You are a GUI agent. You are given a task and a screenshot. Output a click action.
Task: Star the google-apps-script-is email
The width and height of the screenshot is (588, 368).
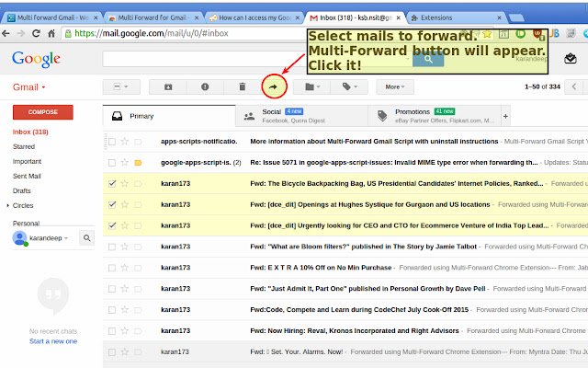[x=125, y=163]
